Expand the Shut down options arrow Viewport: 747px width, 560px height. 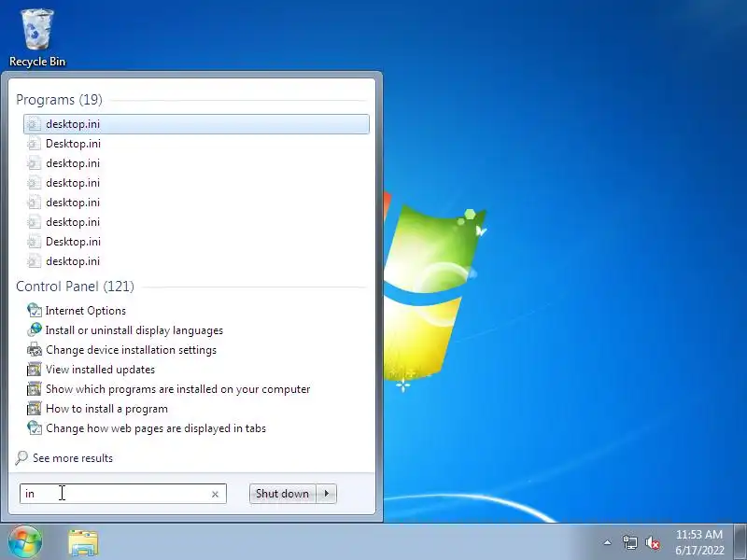[326, 494]
